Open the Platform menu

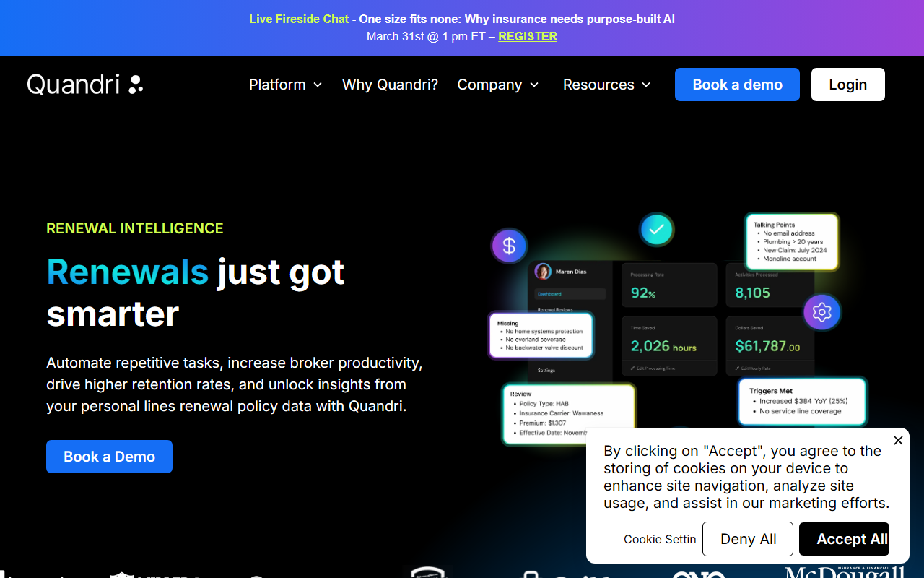click(286, 85)
